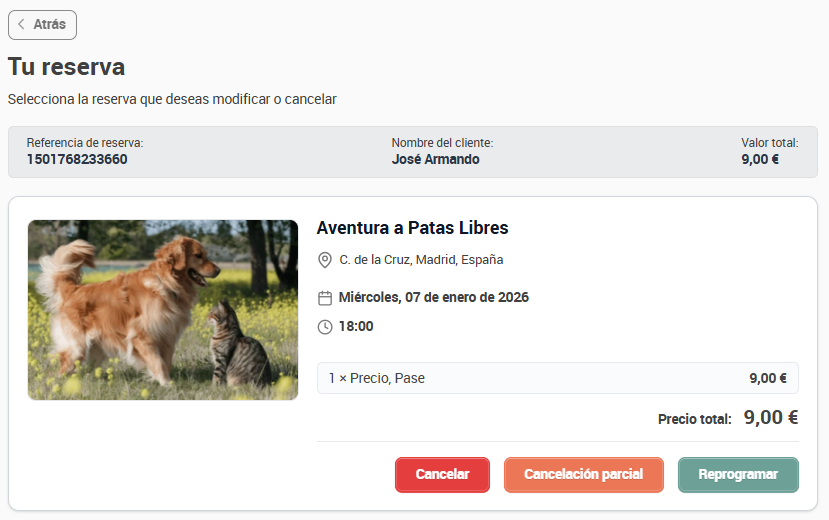Click the Tu reserva heading
The image size is (829, 520).
(67, 67)
